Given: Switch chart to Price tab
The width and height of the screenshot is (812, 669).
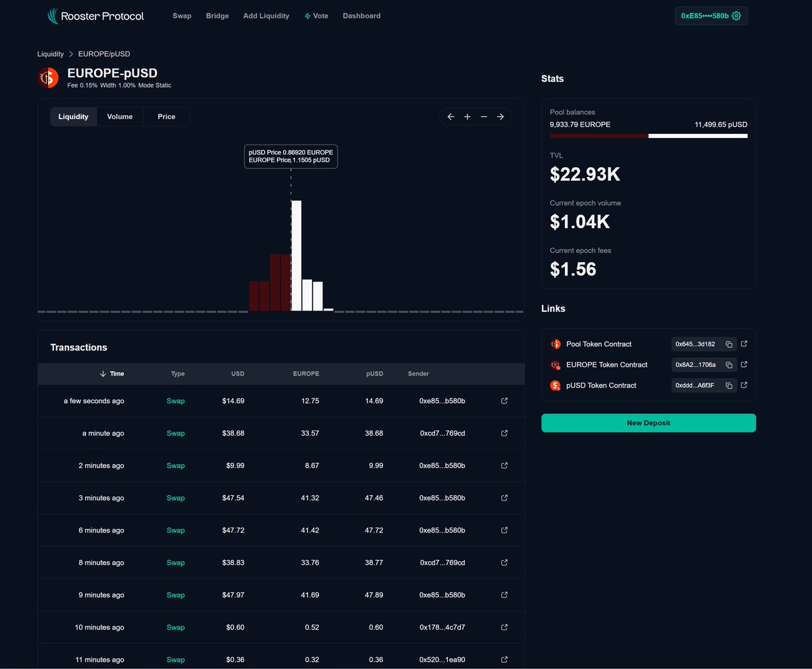Looking at the screenshot, I should point(166,116).
